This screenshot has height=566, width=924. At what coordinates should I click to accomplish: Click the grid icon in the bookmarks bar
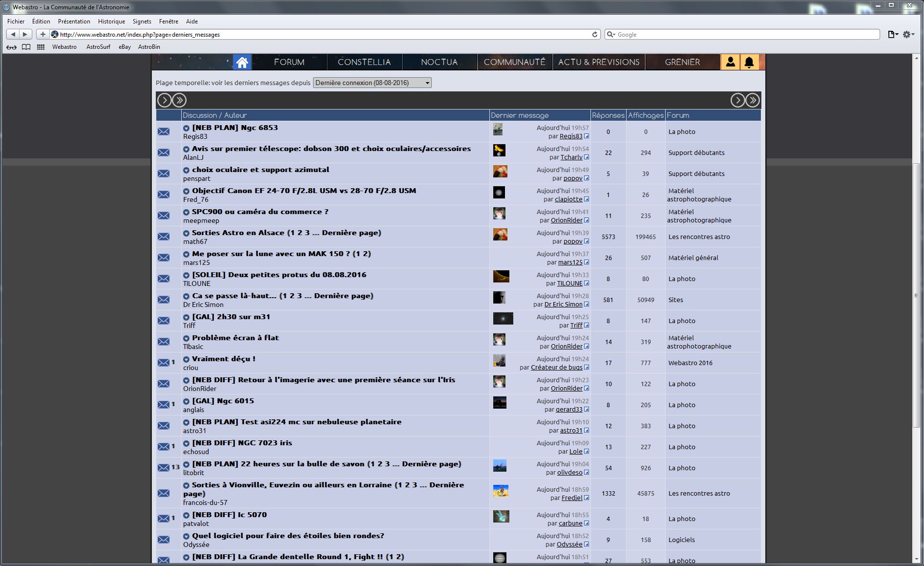41,47
